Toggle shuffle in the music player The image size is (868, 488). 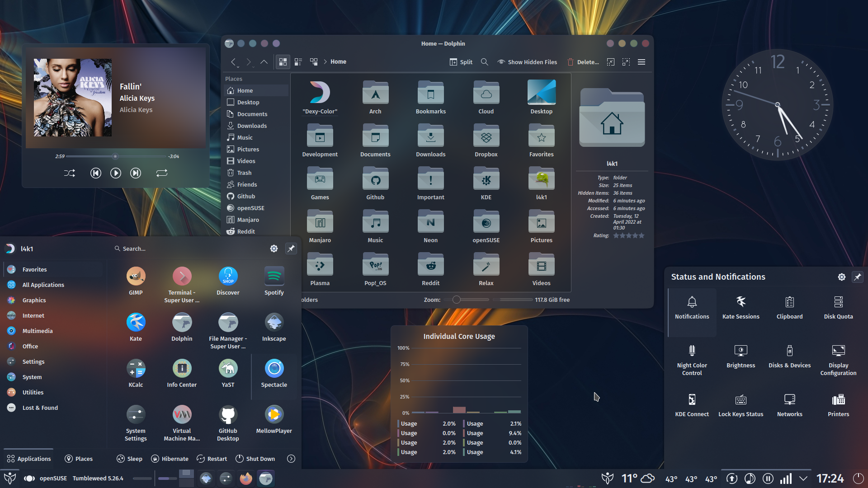click(x=70, y=173)
